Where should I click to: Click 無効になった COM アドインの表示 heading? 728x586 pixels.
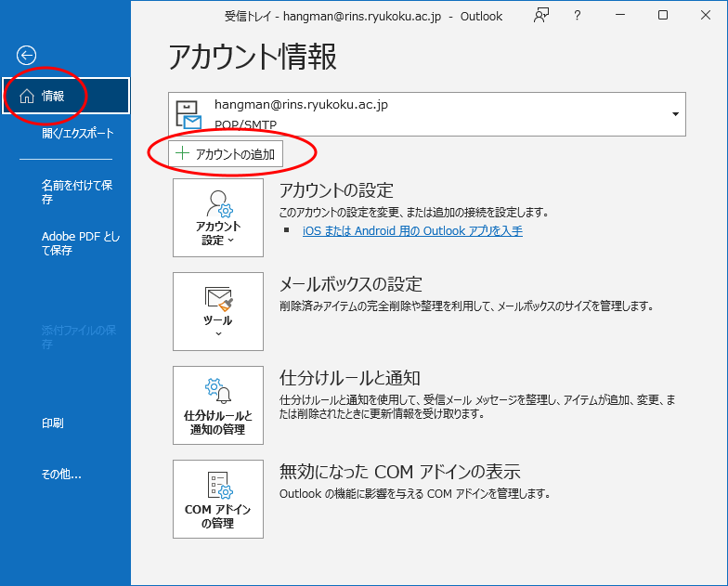399,472
